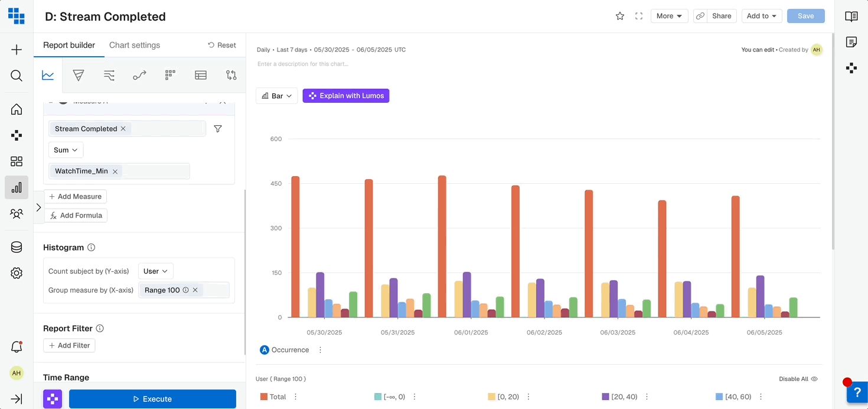
Task: Open the dashboards grid icon in the sidebar
Action: [17, 161]
